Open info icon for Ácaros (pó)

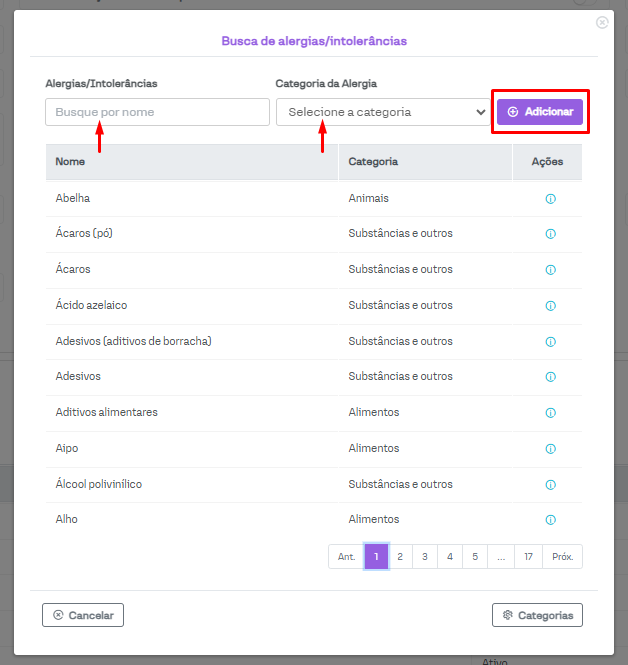point(550,234)
